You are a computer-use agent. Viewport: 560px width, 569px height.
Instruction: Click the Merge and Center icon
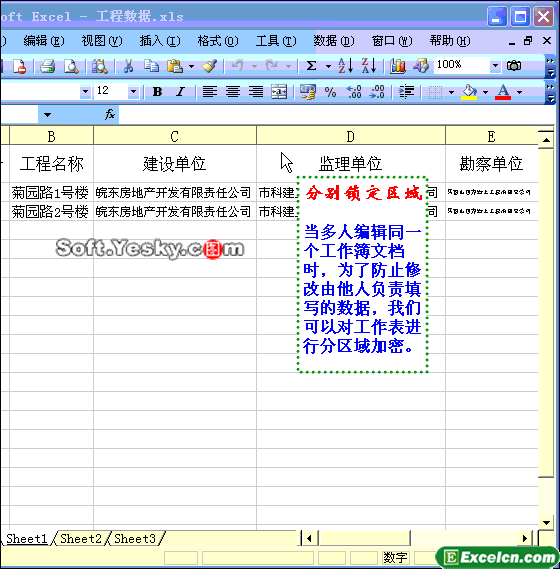tap(279, 92)
